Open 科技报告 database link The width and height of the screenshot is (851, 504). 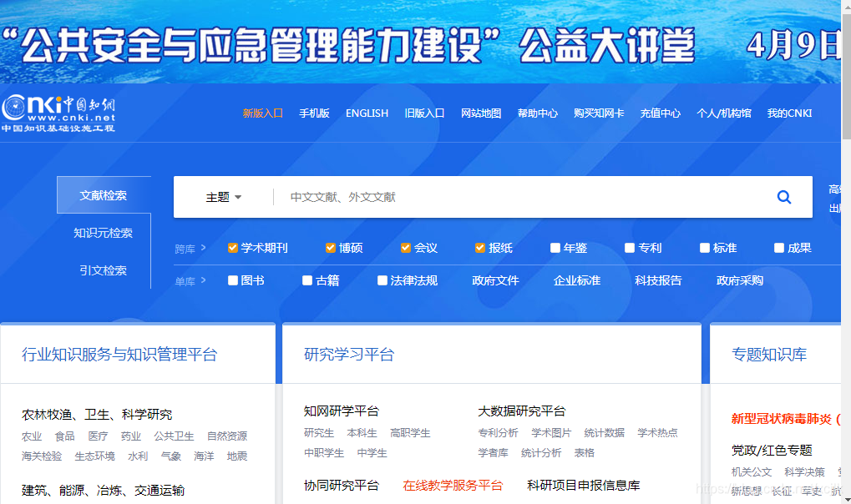[x=658, y=280]
